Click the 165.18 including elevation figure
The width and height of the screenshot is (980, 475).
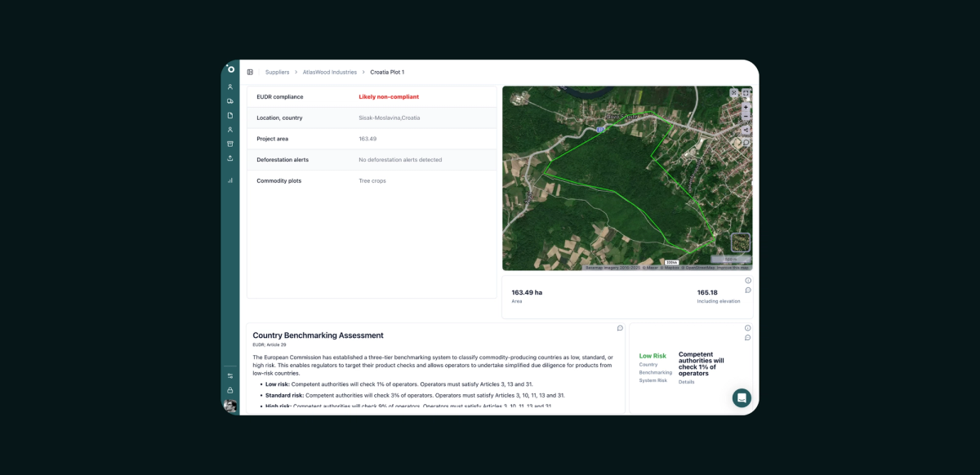[707, 292]
